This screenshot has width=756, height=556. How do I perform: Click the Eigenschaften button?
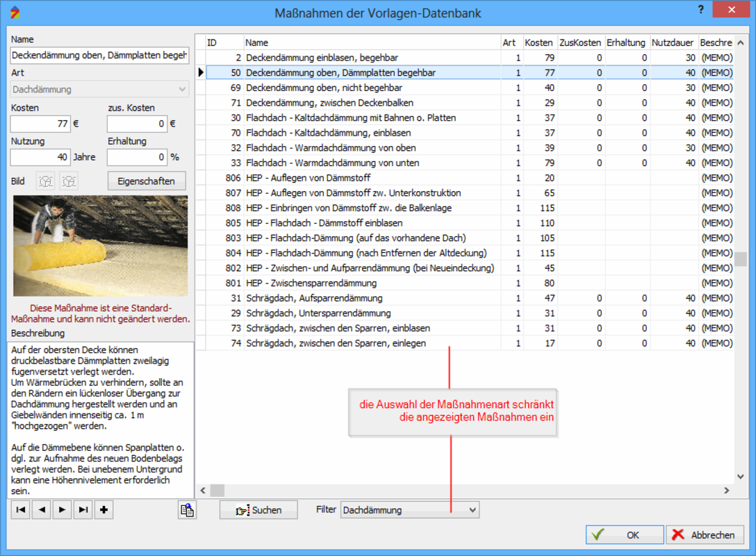pos(147,181)
